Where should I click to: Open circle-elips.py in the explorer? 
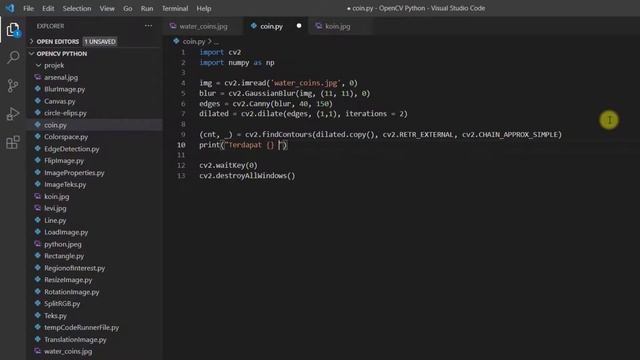tap(65, 113)
